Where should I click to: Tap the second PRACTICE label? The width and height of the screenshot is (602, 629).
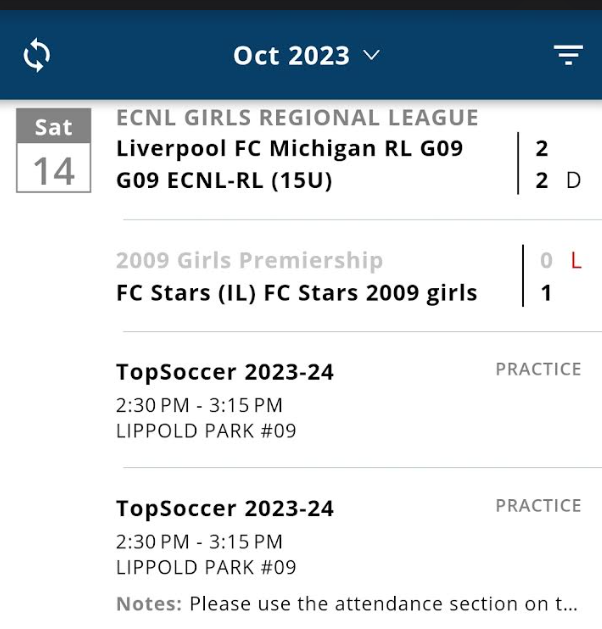click(x=538, y=506)
